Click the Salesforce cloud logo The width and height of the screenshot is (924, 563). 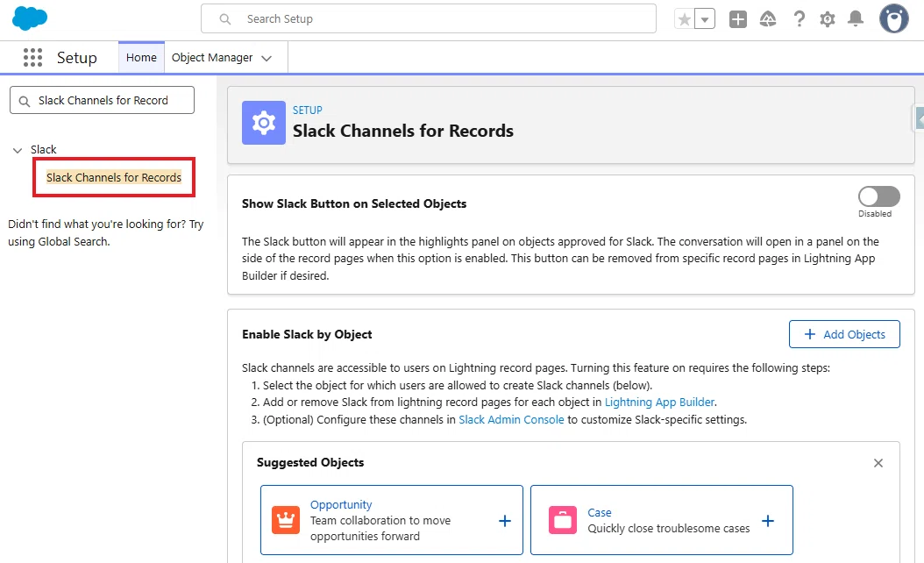[x=30, y=19]
